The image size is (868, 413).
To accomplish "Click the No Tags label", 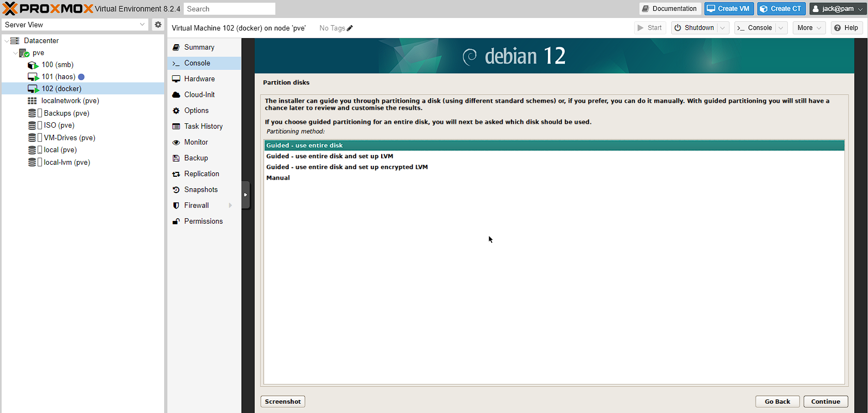I will pos(332,28).
